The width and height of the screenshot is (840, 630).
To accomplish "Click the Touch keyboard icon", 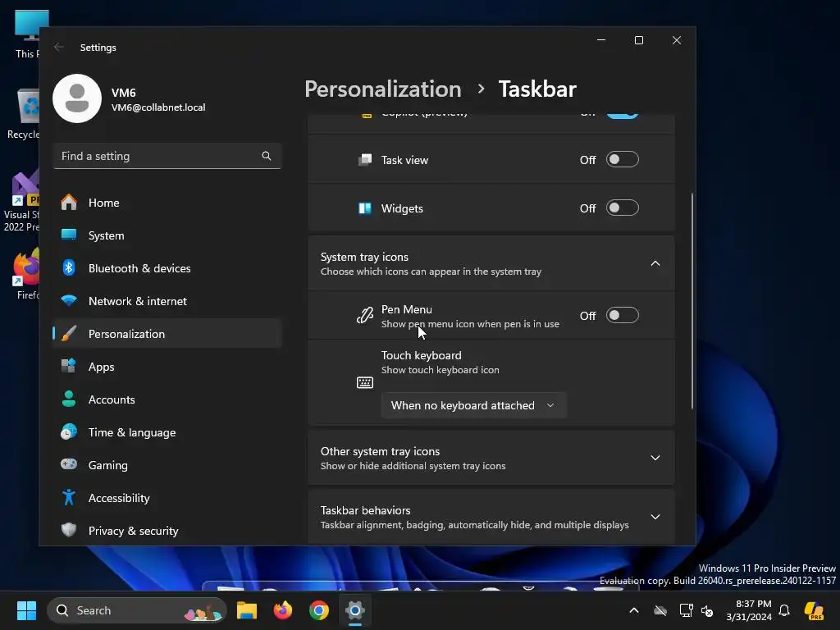I will [365, 382].
